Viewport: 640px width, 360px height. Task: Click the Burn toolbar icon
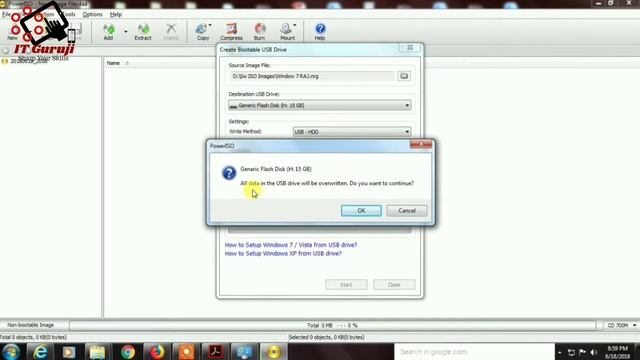point(259,32)
